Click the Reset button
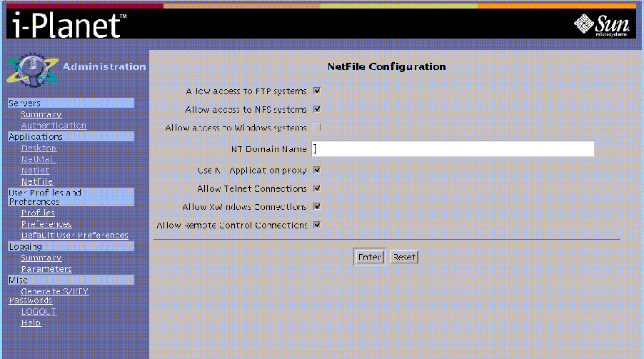 [x=404, y=257]
